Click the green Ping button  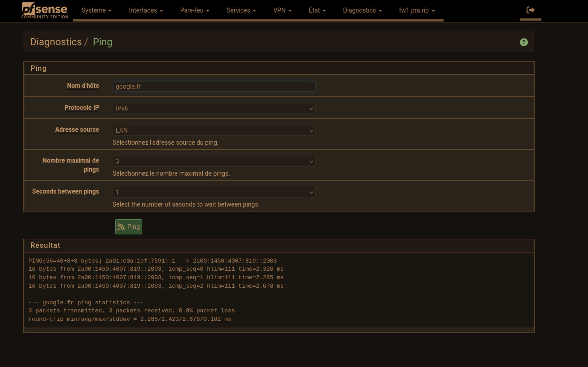128,227
